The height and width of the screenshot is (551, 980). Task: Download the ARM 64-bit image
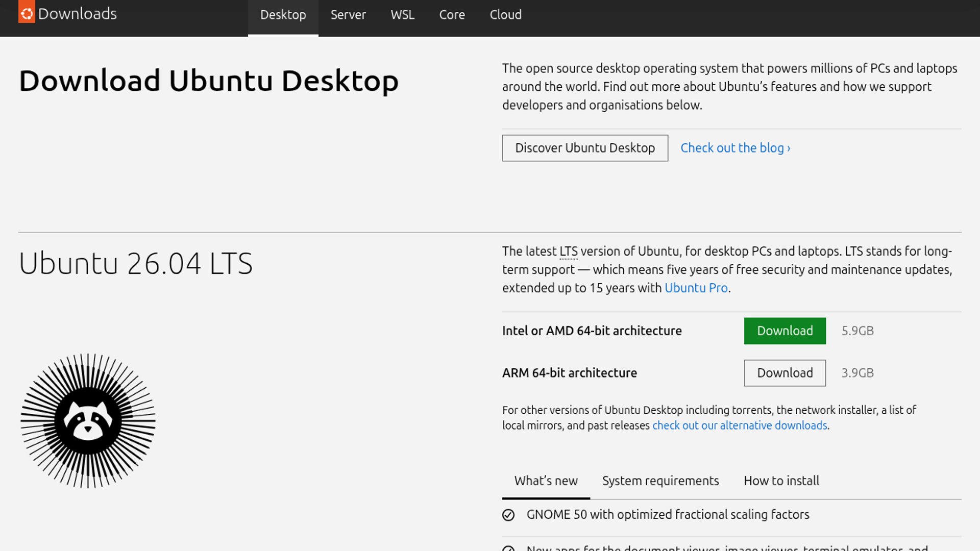(785, 373)
